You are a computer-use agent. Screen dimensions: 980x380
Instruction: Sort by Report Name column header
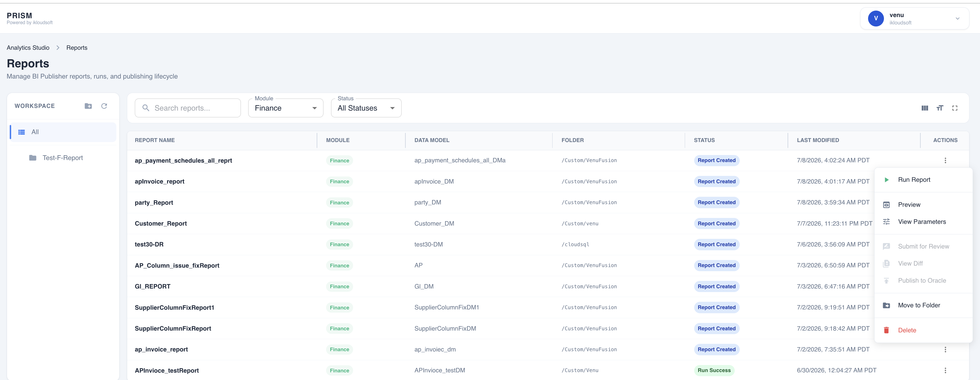tap(155, 140)
